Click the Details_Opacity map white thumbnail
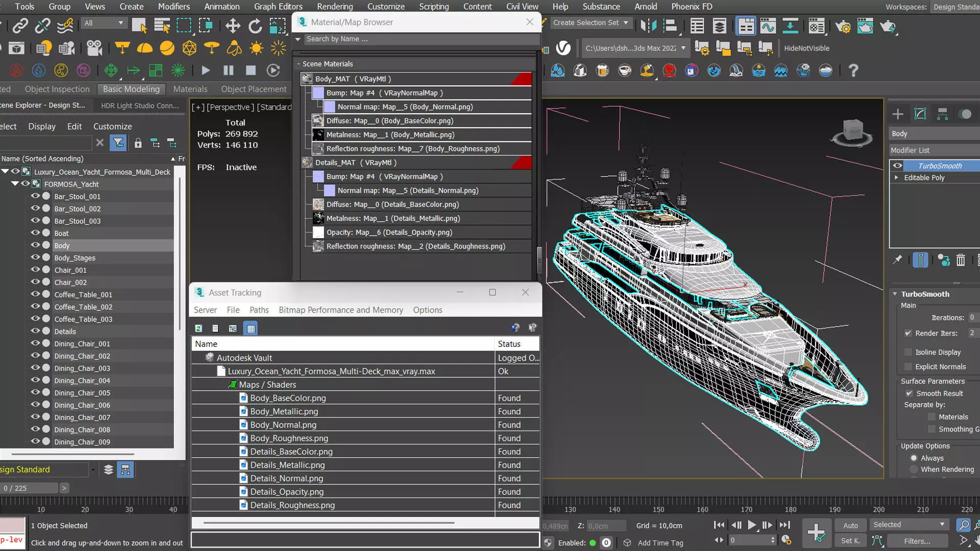The height and width of the screenshot is (551, 980). (318, 232)
